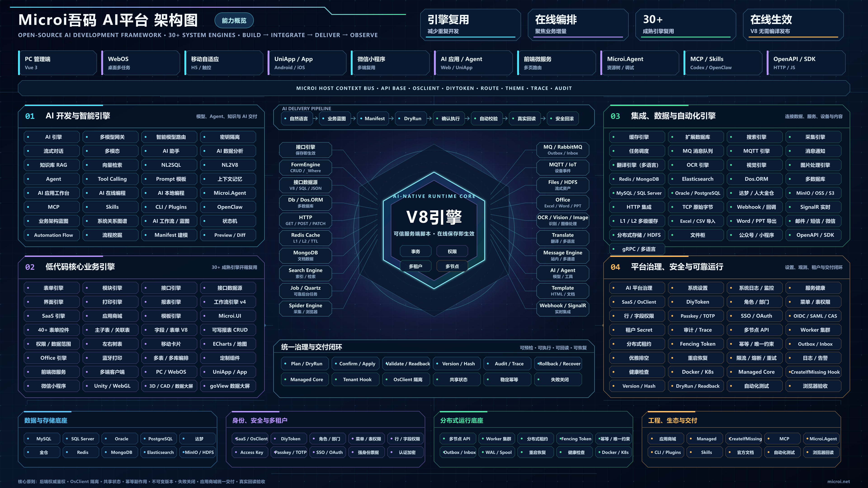The width and height of the screenshot is (868, 488).
Task: Select the Webhook / SignalR node
Action: pos(563,308)
